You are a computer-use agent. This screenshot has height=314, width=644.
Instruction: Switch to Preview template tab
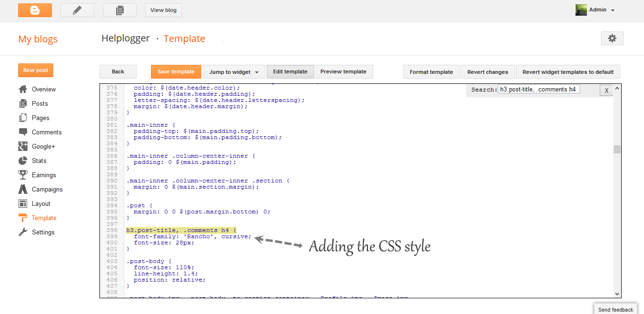click(x=343, y=71)
